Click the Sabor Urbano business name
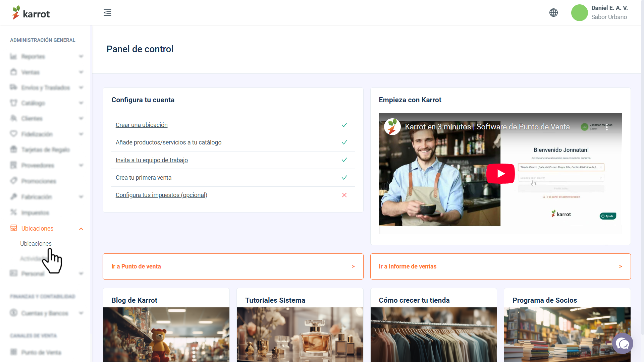Image resolution: width=644 pixels, height=362 pixels. (x=609, y=17)
